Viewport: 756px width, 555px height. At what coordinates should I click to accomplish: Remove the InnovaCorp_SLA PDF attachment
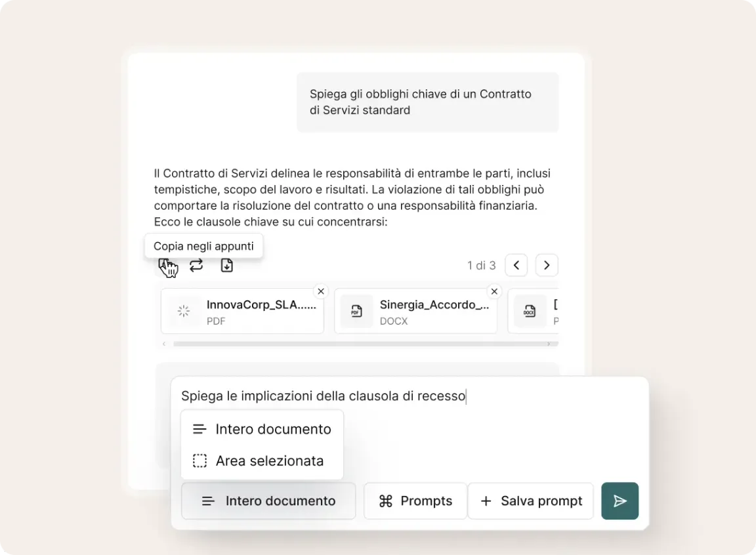tap(320, 291)
